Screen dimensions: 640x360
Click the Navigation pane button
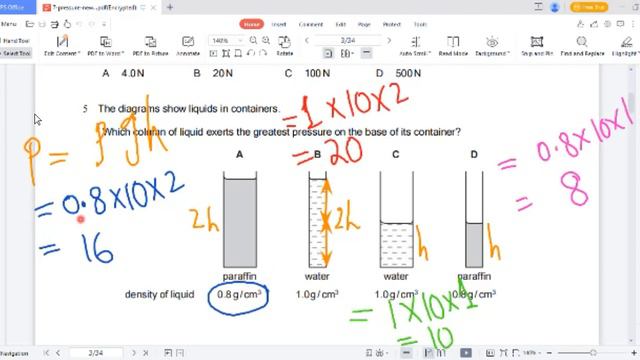pyautogui.click(x=14, y=353)
